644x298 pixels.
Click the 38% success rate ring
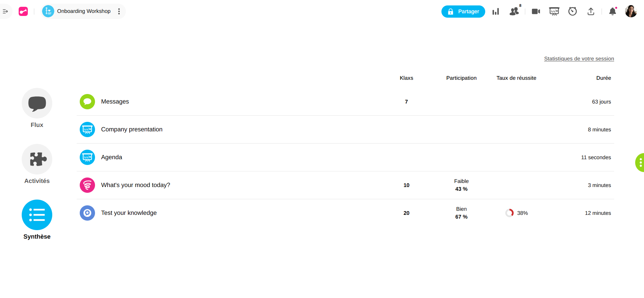[x=510, y=213]
